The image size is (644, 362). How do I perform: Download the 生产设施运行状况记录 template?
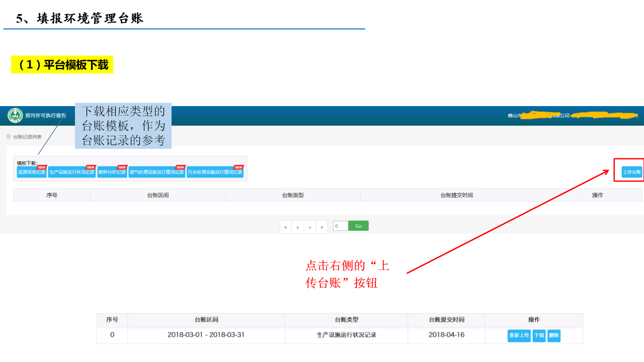(x=71, y=172)
